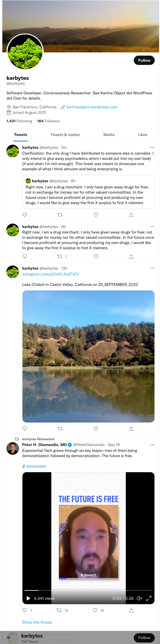Open the karlinaobject.wordpress.com link
160x644 pixels.
pos(92,107)
